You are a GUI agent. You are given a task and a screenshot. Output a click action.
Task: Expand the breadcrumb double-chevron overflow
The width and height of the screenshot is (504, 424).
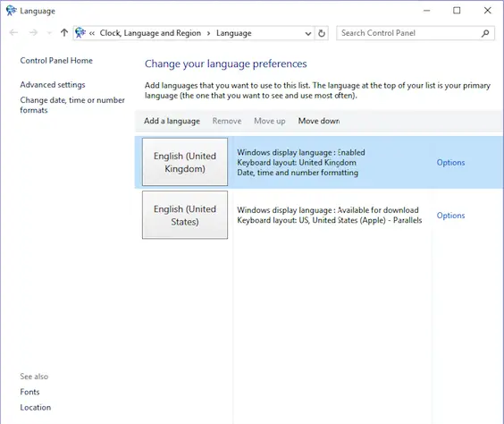92,33
